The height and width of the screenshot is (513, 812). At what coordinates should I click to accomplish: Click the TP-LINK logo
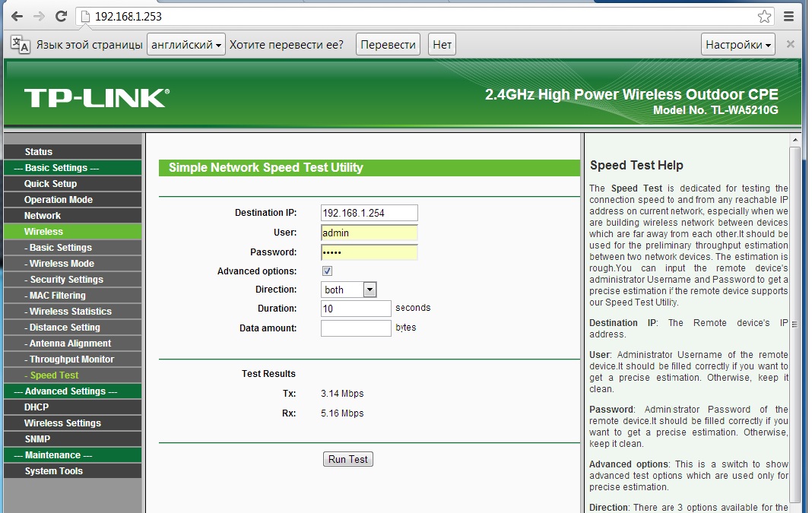96,98
